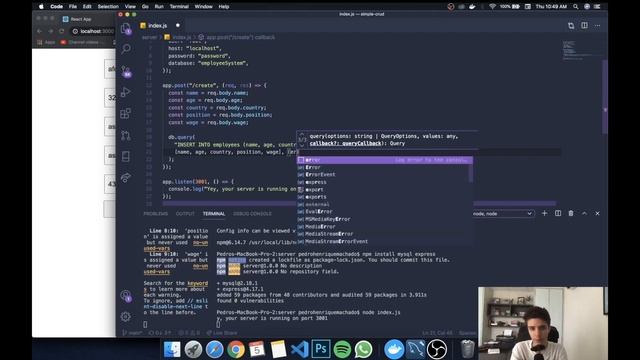Create a new terminal with plus icon

(544, 213)
